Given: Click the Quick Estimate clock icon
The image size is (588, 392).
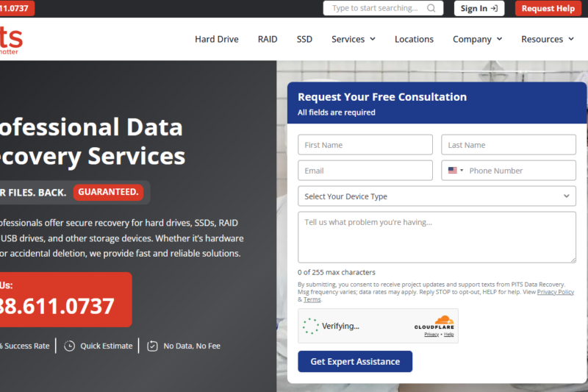Looking at the screenshot, I should [69, 346].
